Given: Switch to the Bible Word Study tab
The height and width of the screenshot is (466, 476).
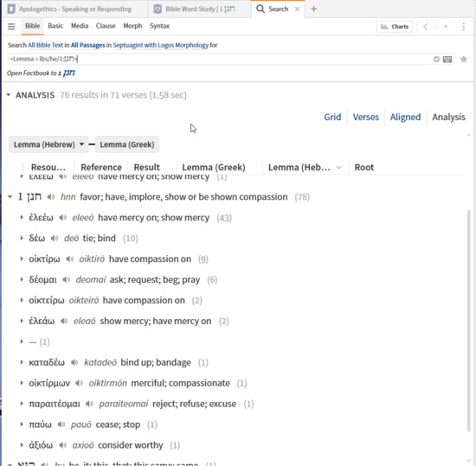Looking at the screenshot, I should (x=200, y=10).
